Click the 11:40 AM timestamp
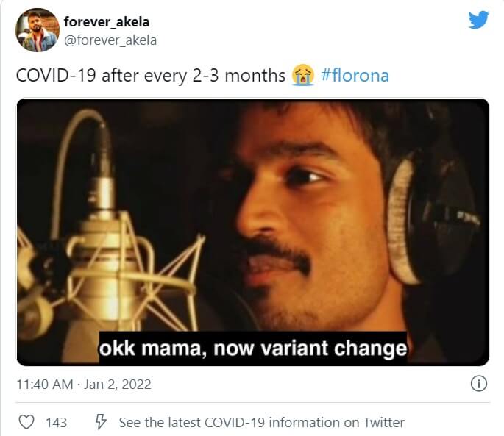Image resolution: width=504 pixels, height=436 pixels. (x=45, y=385)
